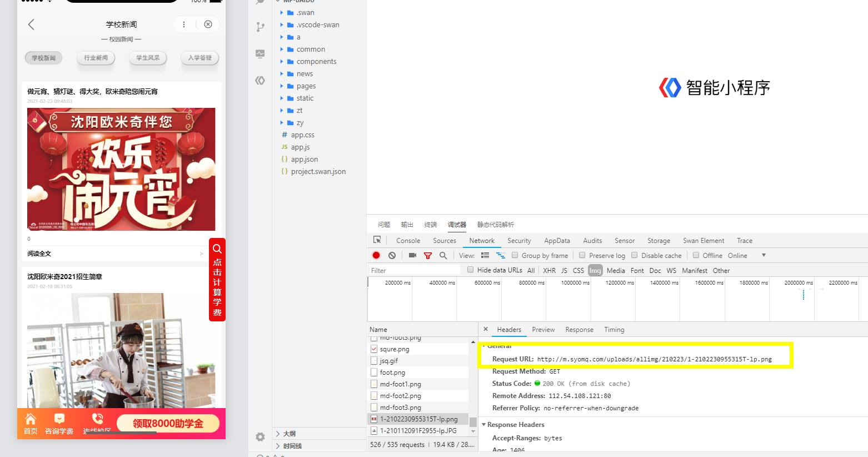Open the AppData tab

(x=557, y=241)
